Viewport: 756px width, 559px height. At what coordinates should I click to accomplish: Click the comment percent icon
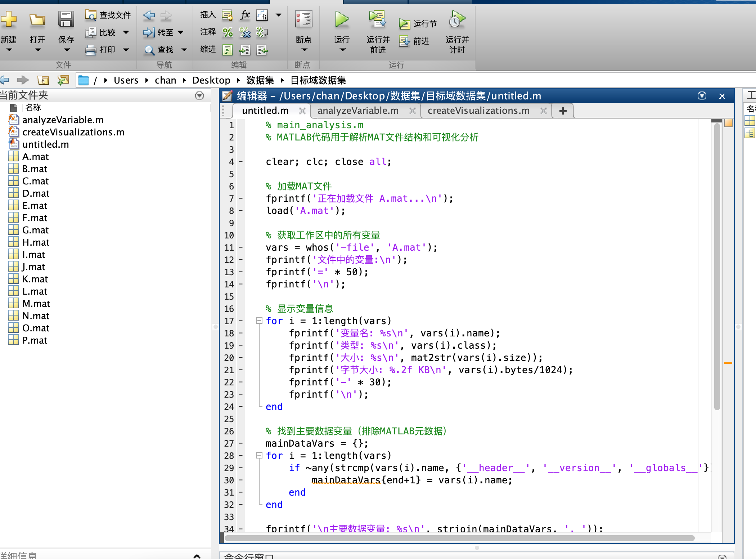click(227, 32)
